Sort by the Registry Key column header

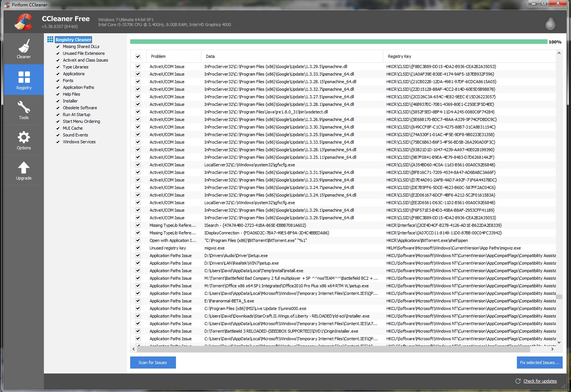469,56
